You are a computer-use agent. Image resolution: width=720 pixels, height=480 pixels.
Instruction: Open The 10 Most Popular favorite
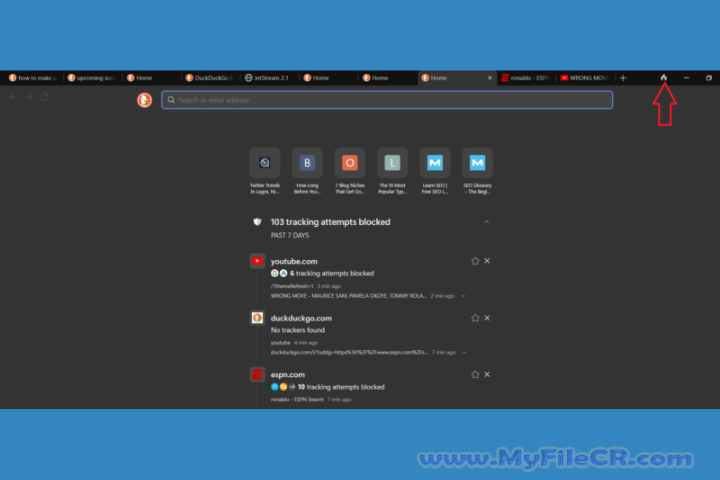tap(392, 171)
